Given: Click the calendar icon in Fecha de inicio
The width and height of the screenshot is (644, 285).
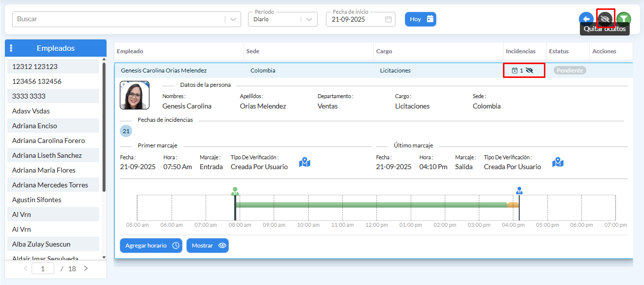Looking at the screenshot, I should point(389,19).
